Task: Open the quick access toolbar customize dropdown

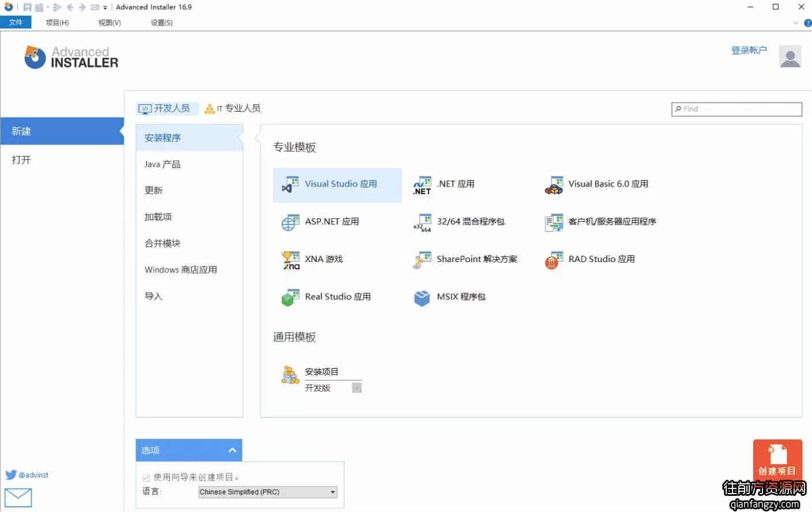Action: click(105, 8)
